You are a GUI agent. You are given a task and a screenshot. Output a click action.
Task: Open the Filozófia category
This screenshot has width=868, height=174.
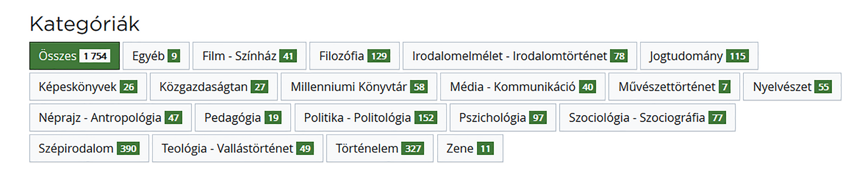click(354, 56)
